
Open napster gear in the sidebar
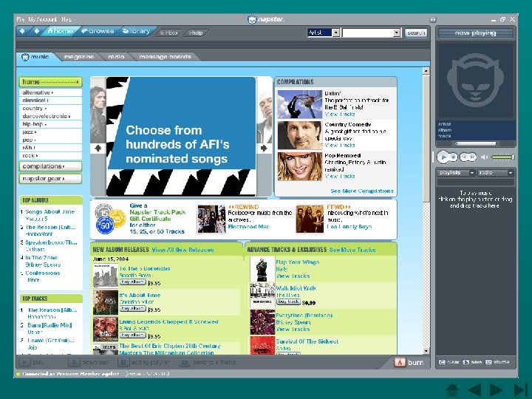[50, 179]
